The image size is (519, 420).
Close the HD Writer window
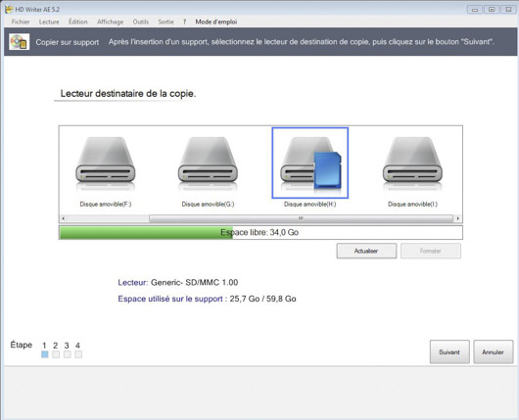point(508,9)
